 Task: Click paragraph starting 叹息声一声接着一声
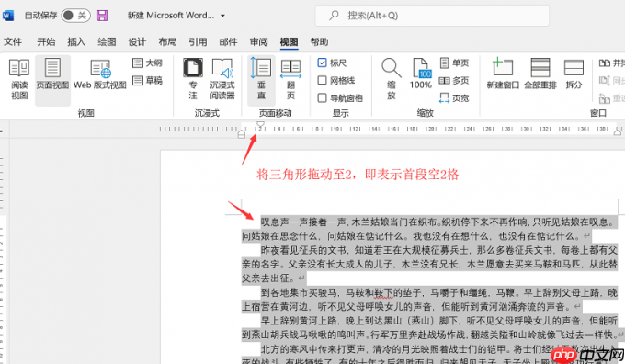[x=429, y=229]
